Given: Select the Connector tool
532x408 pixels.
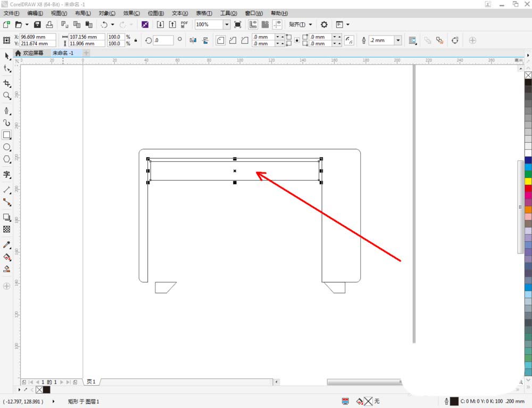Looking at the screenshot, I should [x=7, y=202].
